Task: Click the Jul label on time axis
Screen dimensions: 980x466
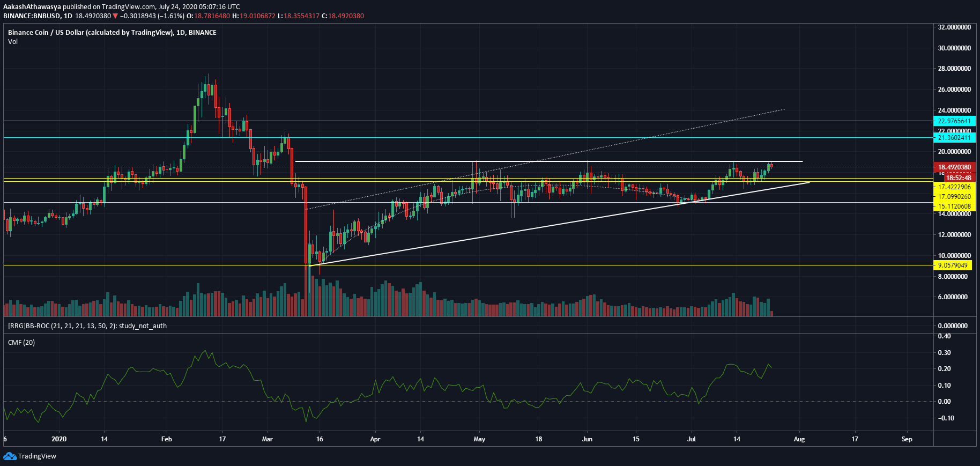Action: pyautogui.click(x=692, y=439)
